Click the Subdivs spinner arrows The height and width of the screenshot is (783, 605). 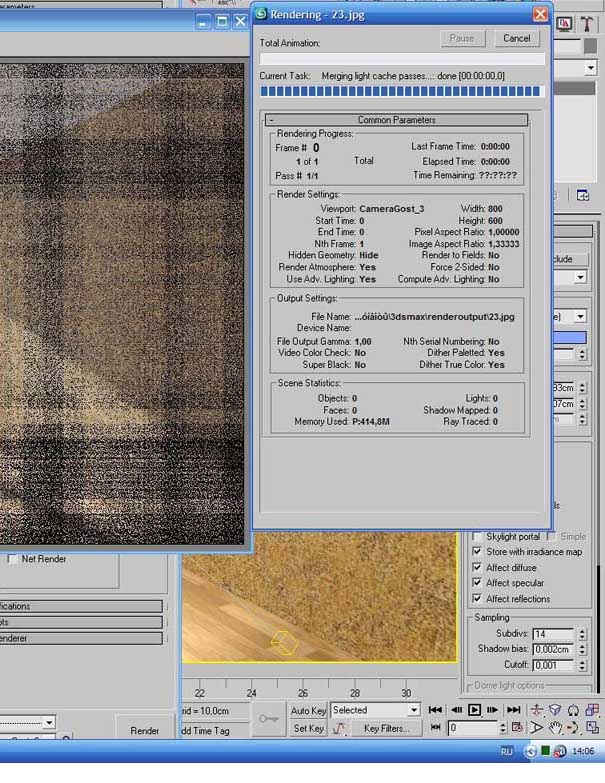[581, 634]
